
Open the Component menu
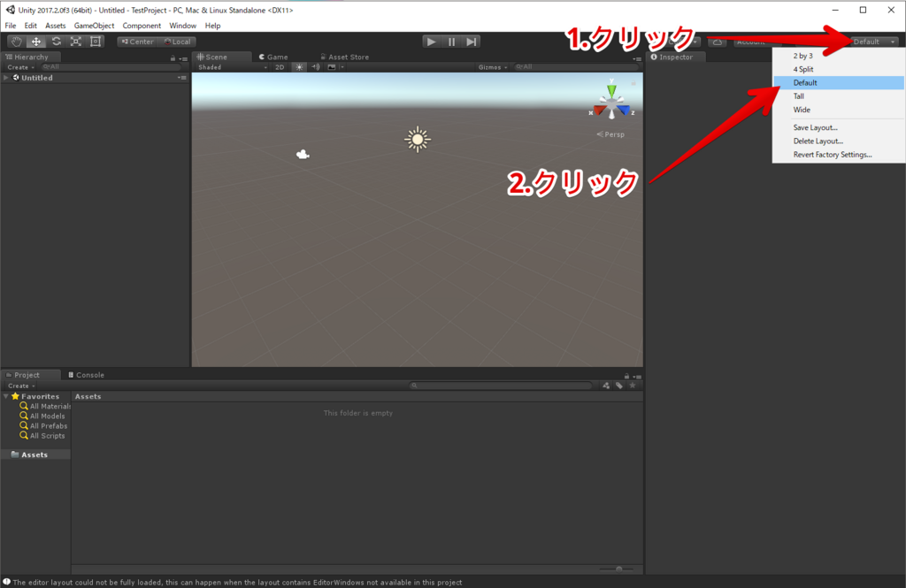tap(142, 26)
